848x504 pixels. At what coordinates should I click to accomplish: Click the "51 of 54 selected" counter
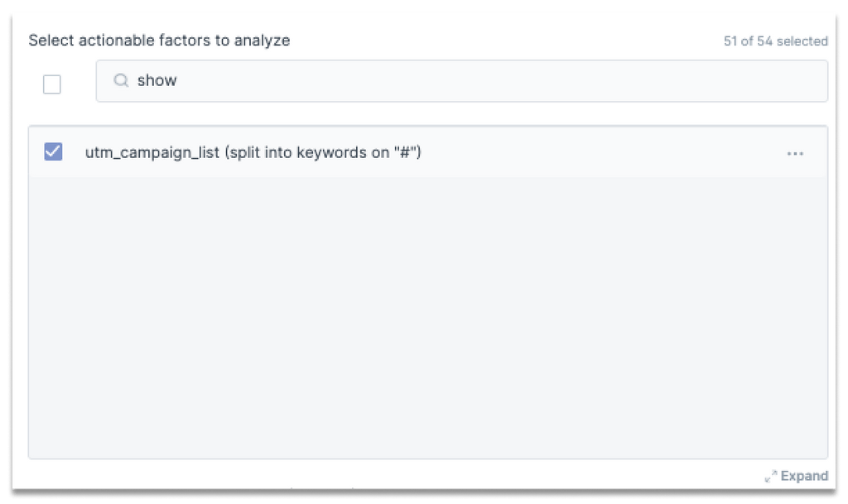(775, 41)
